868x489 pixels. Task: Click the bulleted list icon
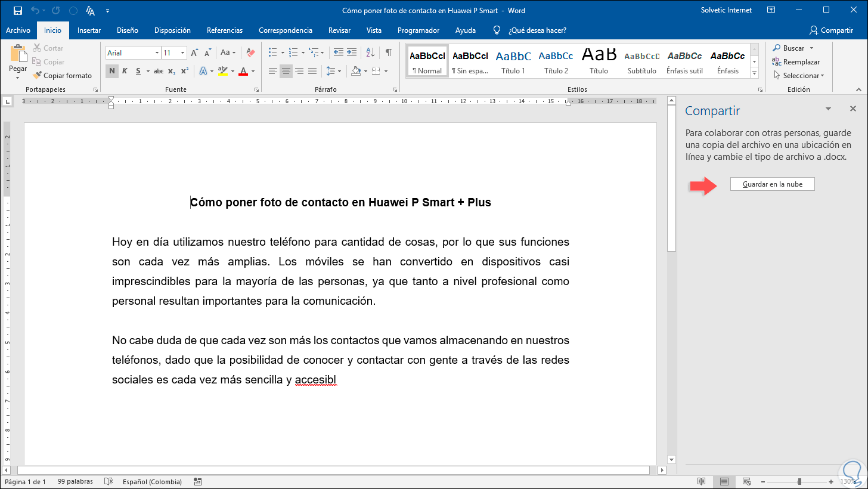[272, 52]
